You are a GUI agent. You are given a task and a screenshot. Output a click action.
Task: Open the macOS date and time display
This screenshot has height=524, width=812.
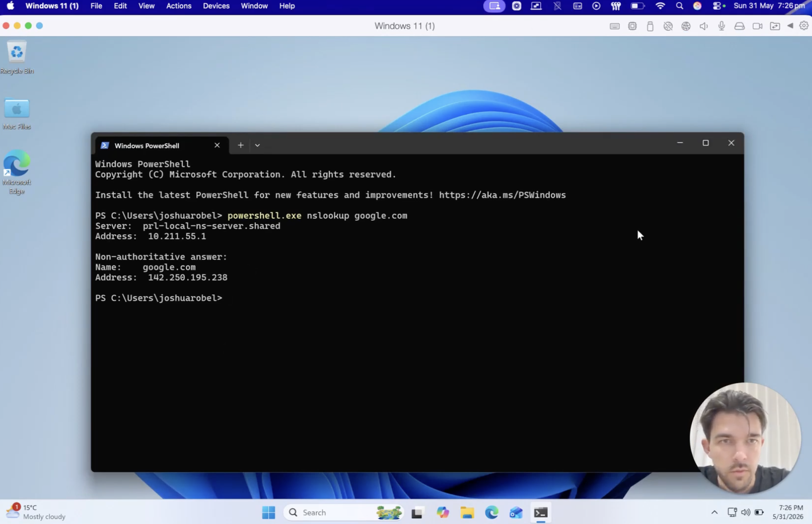click(x=769, y=6)
